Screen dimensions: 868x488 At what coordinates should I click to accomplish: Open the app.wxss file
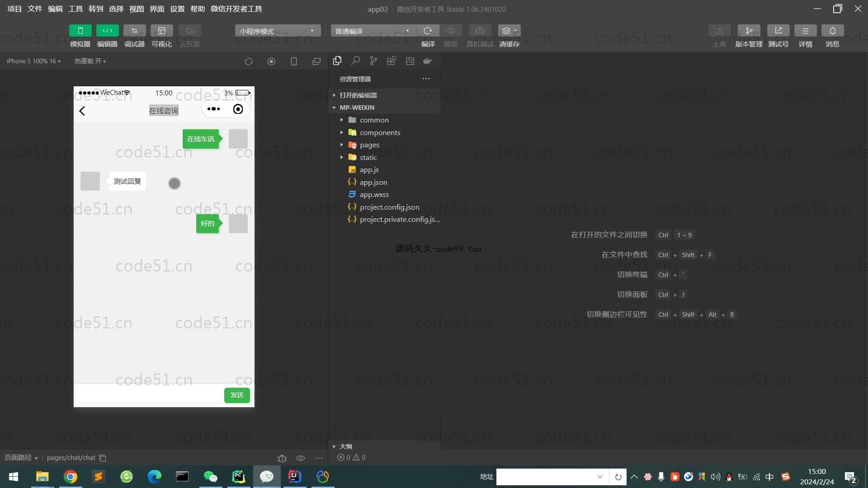(384, 194)
